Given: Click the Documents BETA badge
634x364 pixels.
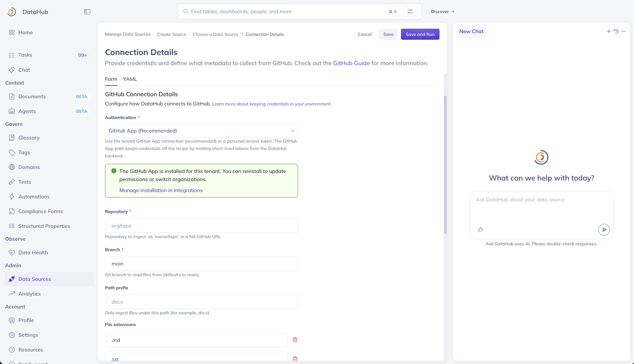Looking at the screenshot, I should coord(82,96).
